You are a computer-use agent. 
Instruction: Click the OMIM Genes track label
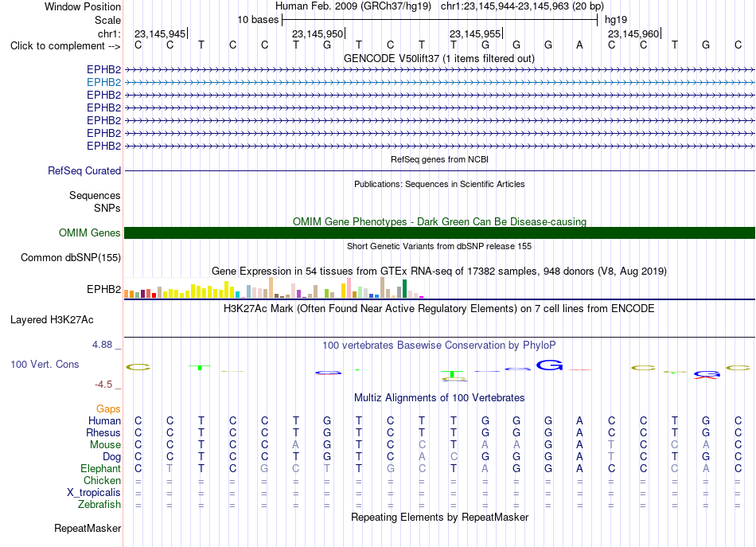tap(90, 233)
